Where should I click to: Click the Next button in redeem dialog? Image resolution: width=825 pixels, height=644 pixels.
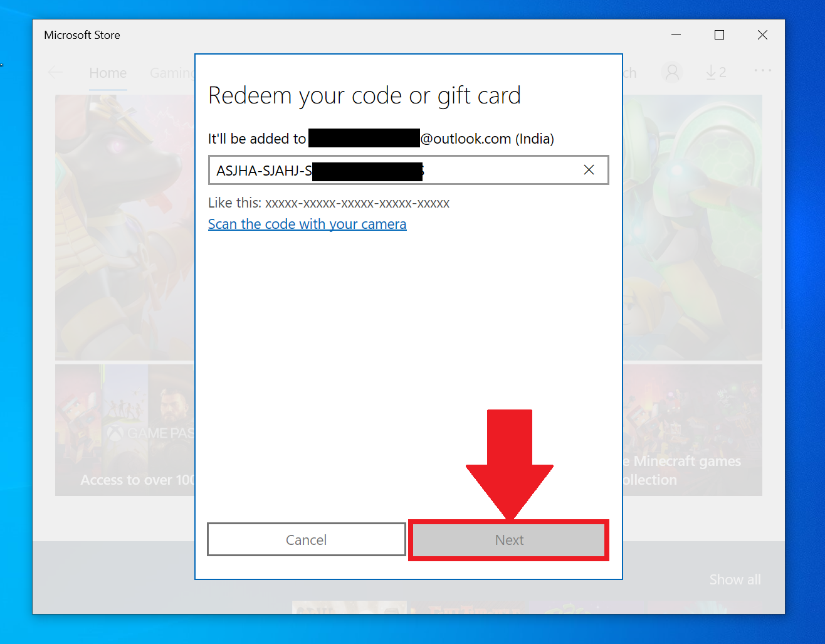pyautogui.click(x=509, y=540)
